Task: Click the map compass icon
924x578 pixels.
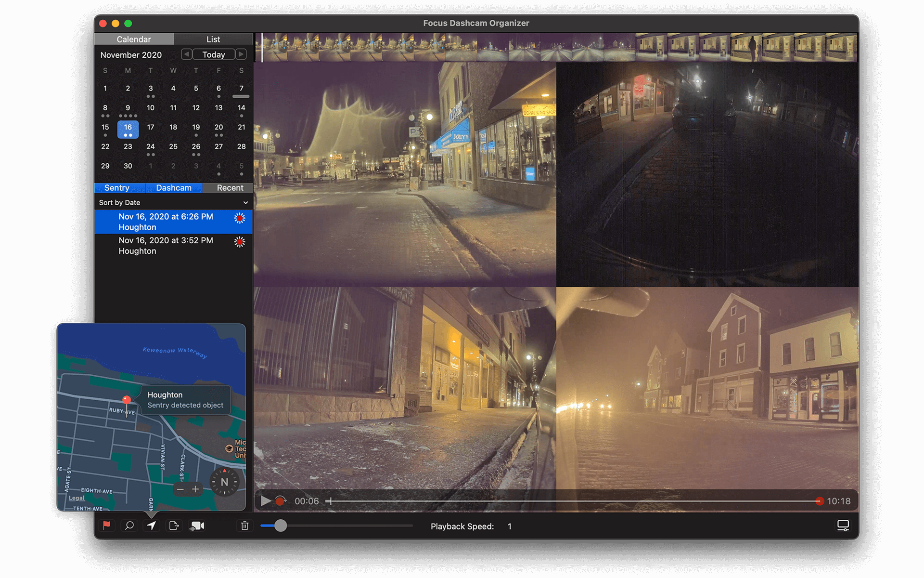Action: click(224, 482)
